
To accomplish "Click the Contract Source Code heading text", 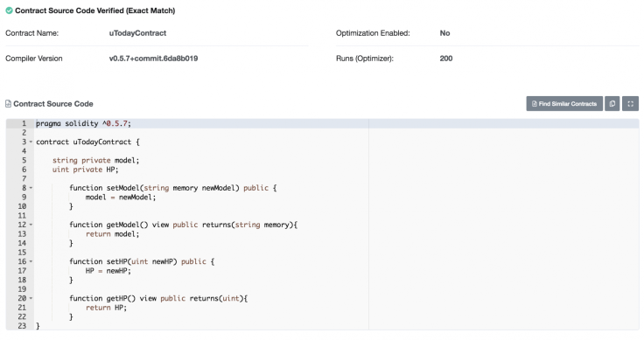I will 53,104.
